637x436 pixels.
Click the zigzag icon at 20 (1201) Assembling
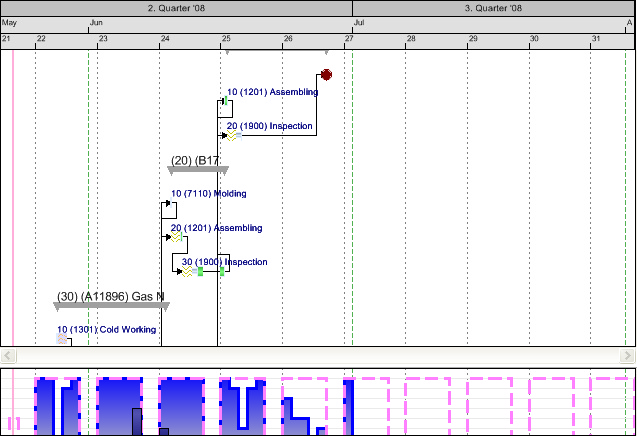tap(175, 237)
